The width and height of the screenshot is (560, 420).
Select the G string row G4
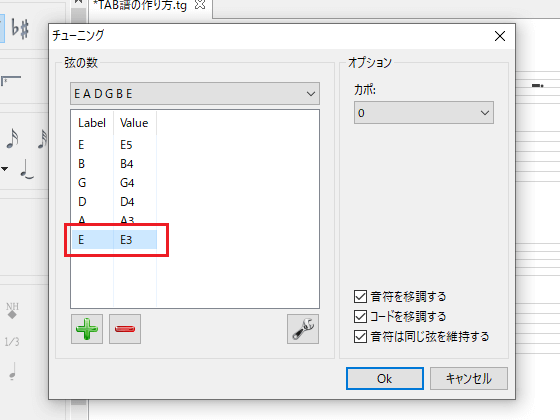(114, 182)
